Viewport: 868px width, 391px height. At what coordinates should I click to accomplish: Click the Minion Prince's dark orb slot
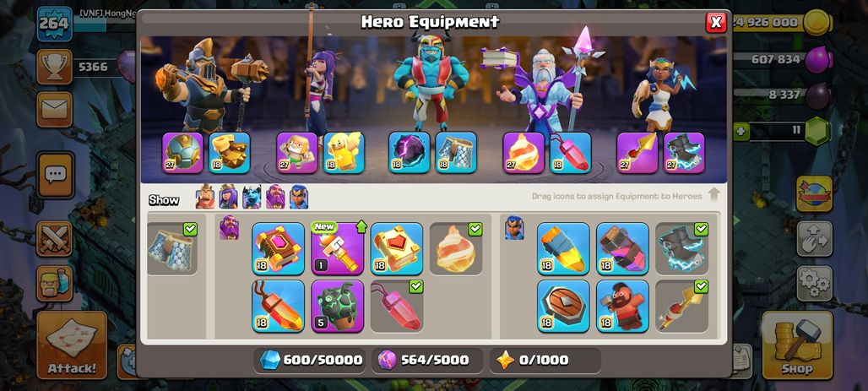tap(409, 152)
